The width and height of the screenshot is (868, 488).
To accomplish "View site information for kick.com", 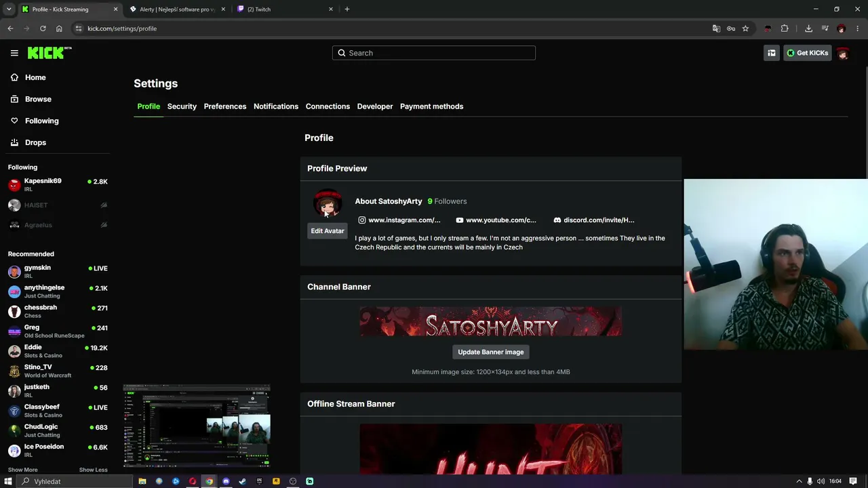I will (79, 28).
